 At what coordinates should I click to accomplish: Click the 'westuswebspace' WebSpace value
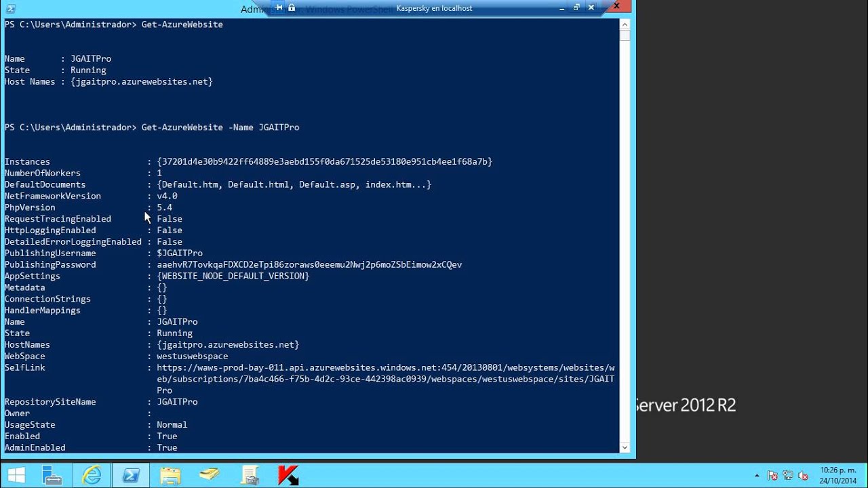pyautogui.click(x=192, y=356)
